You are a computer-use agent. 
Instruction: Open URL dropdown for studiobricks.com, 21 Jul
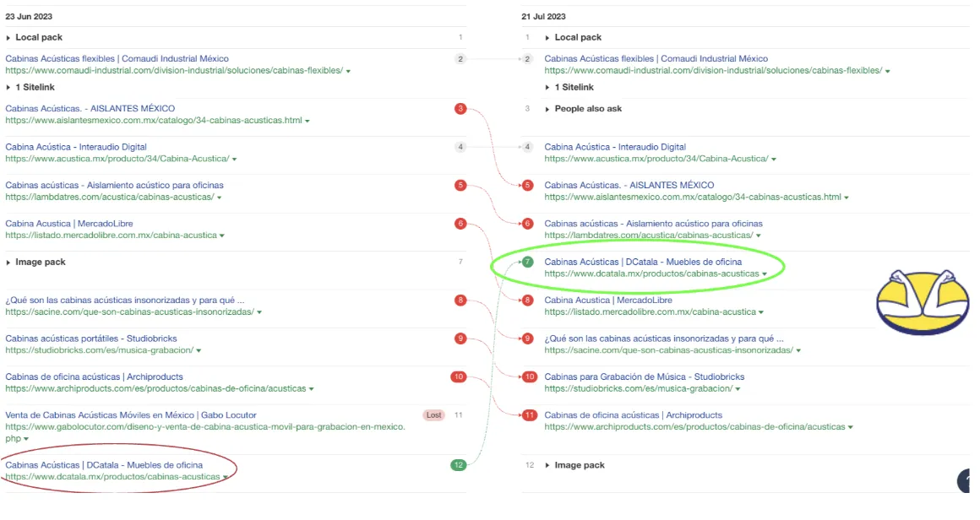738,389
